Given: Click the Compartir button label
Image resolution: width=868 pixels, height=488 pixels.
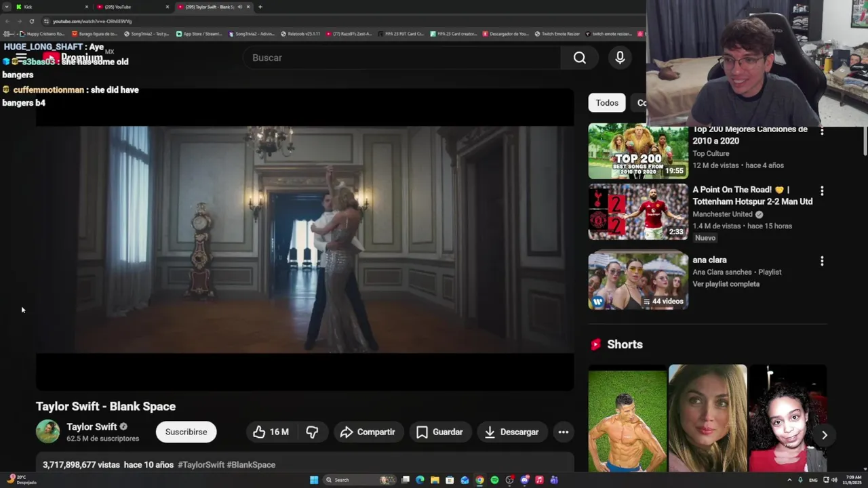Looking at the screenshot, I should [376, 432].
